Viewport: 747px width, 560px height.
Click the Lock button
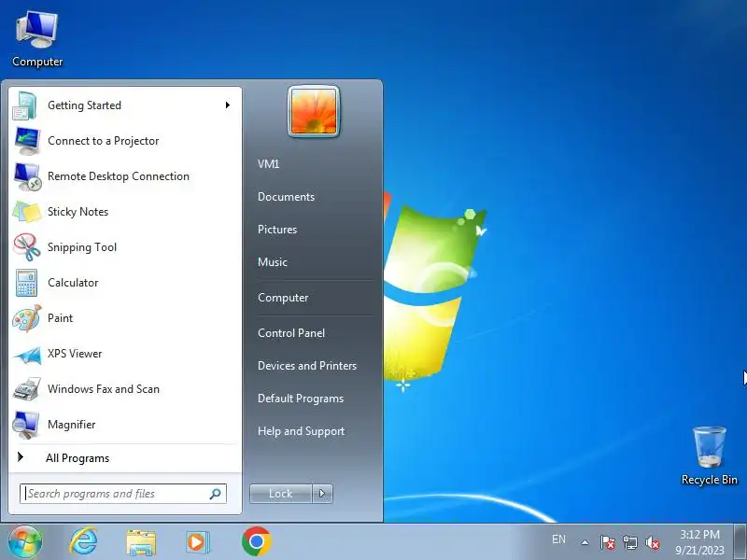click(281, 494)
